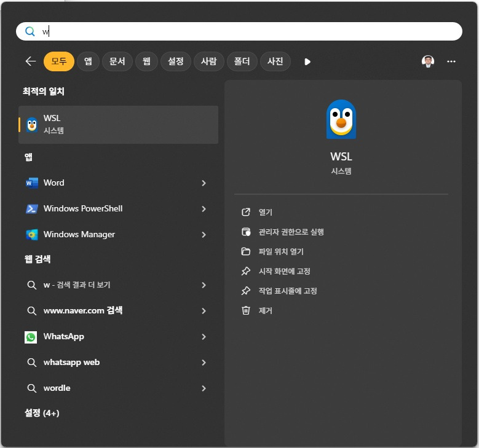Expand Windows PowerShell chevron

pyautogui.click(x=204, y=209)
